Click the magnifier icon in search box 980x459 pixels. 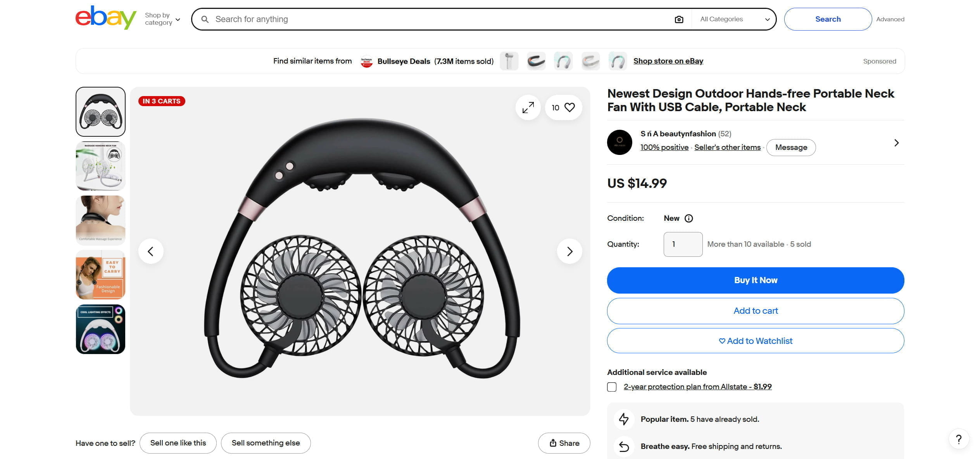coord(205,19)
